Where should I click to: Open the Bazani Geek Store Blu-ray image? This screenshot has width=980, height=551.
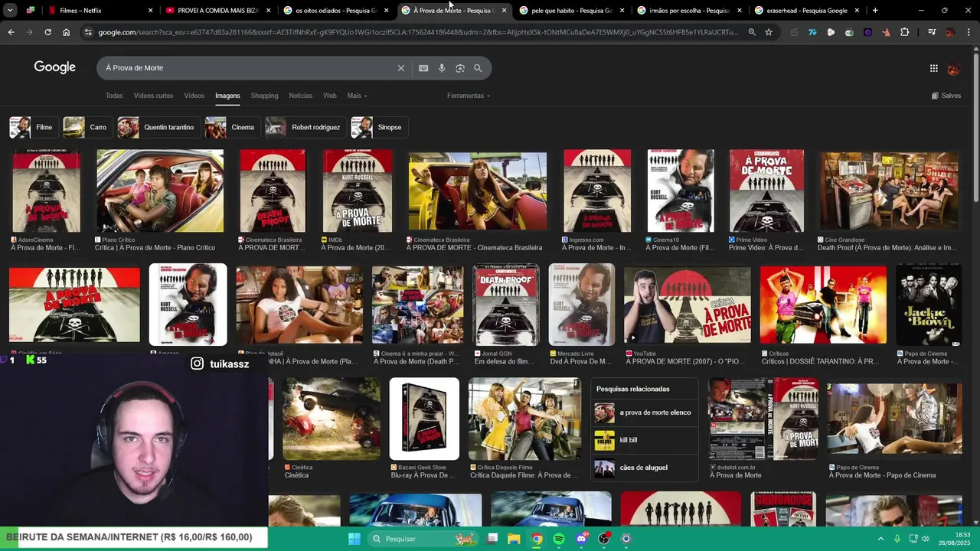[424, 419]
